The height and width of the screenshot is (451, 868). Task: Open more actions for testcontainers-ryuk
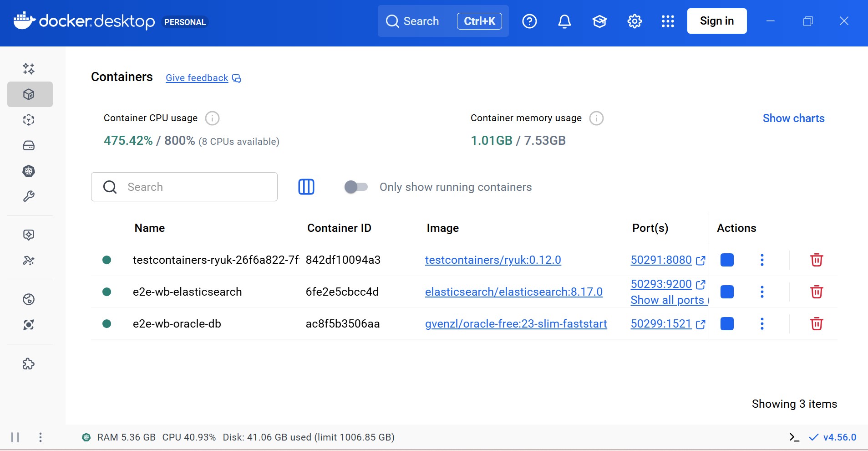coord(762,260)
